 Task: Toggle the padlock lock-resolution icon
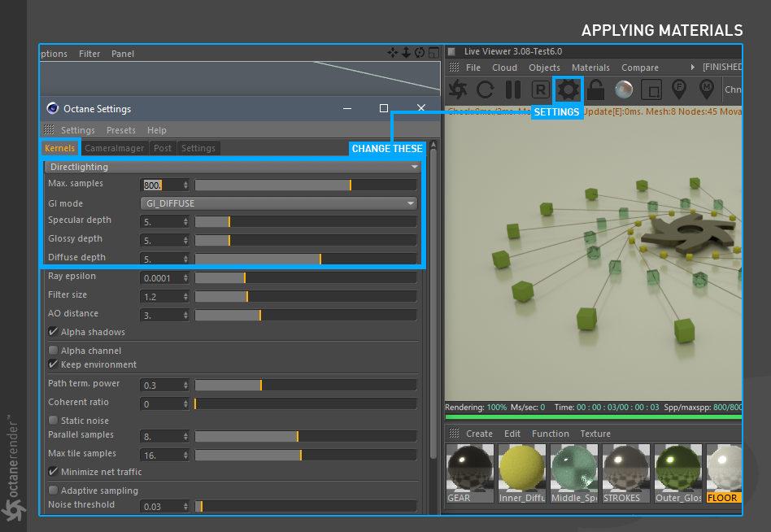pyautogui.click(x=595, y=89)
